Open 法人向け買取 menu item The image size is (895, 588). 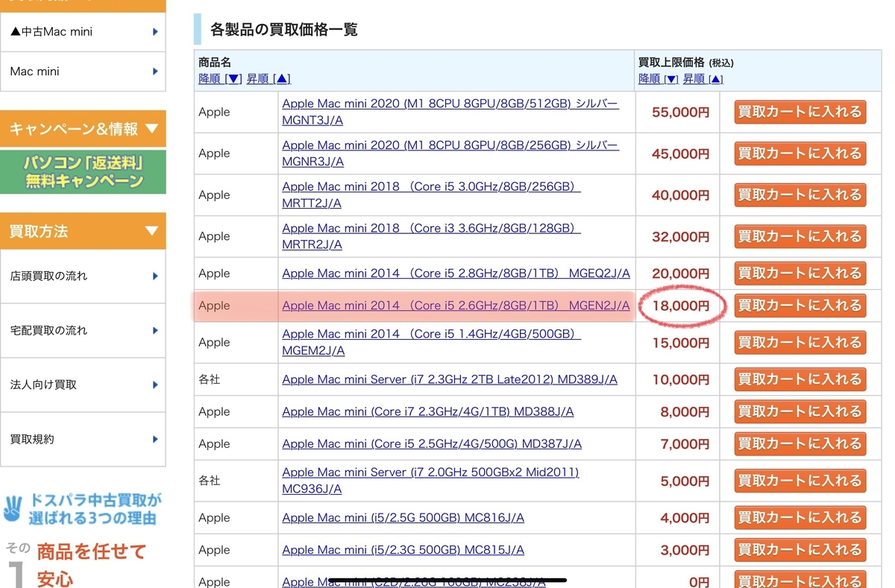pyautogui.click(x=83, y=385)
